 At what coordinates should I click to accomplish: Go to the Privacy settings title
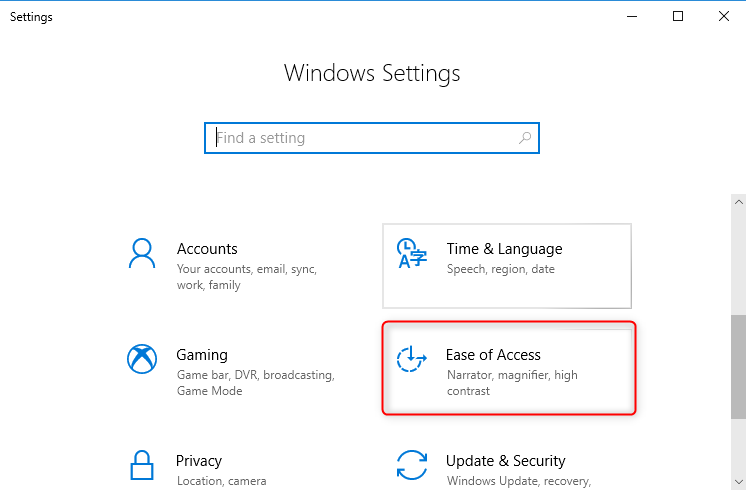coord(199,461)
